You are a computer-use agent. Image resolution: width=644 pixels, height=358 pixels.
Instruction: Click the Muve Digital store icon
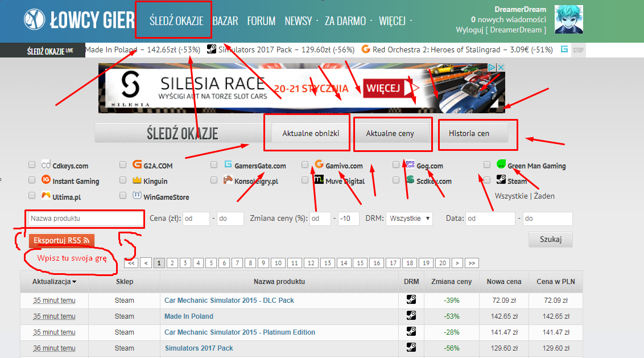tap(319, 180)
